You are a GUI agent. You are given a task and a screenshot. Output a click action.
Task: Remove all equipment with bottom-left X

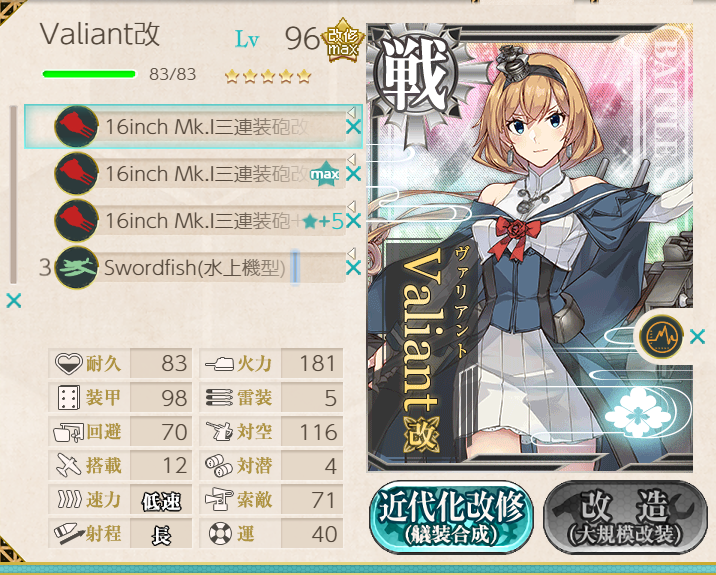click(x=14, y=301)
